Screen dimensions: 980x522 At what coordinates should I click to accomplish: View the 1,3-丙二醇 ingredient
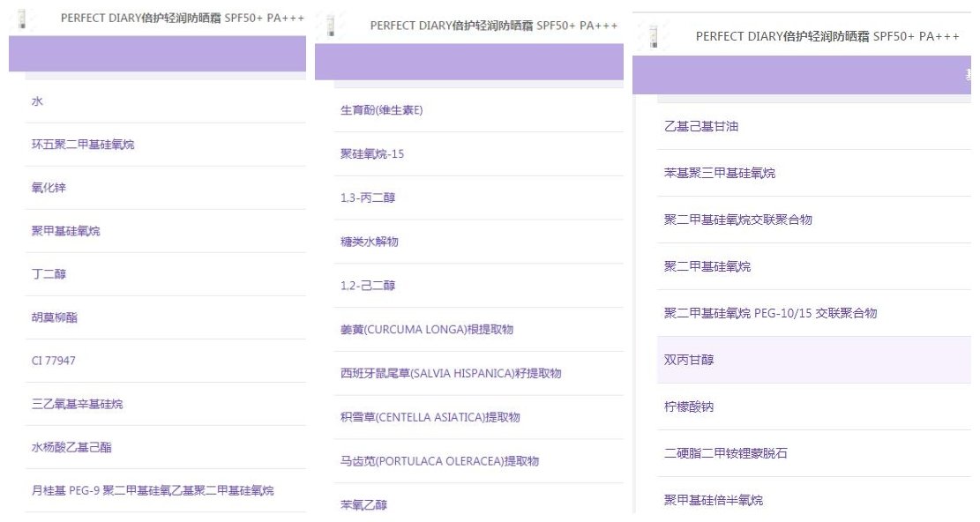click(x=368, y=198)
